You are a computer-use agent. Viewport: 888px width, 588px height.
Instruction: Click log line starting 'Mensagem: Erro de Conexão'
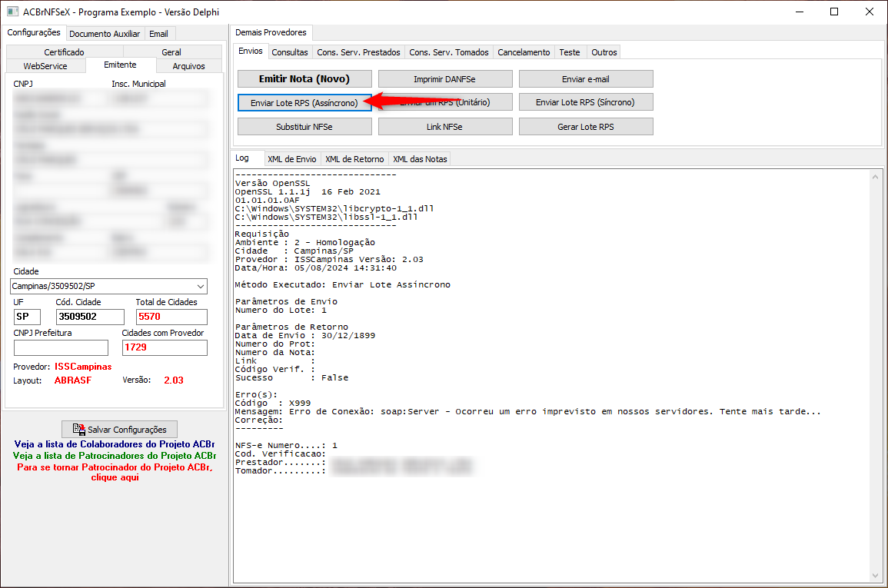click(528, 411)
